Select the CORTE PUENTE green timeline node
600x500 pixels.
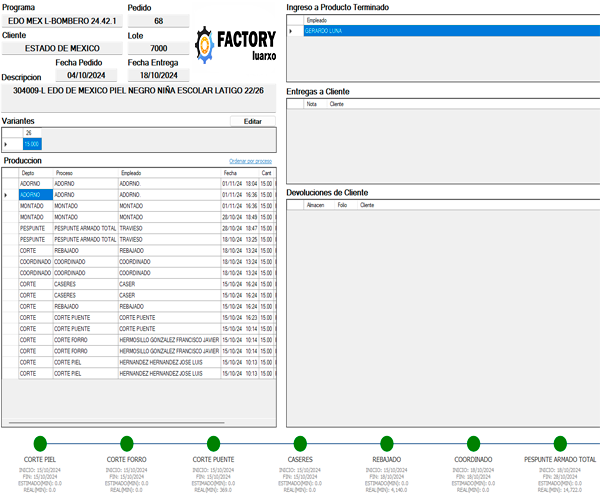click(x=213, y=444)
